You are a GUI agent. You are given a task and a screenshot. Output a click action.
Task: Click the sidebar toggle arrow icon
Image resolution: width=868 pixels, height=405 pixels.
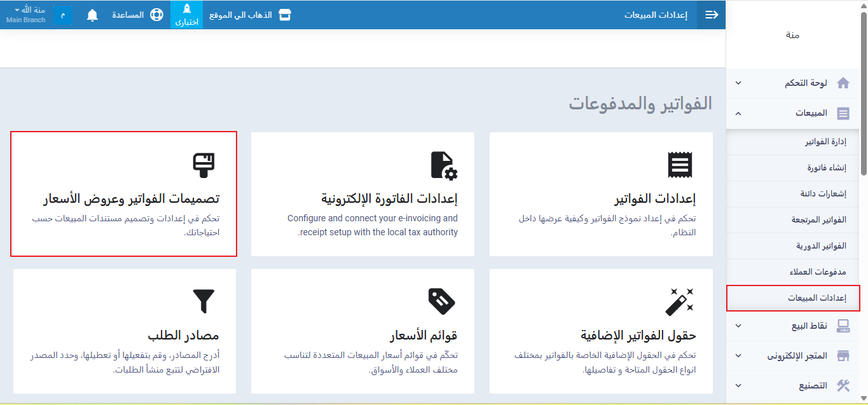[x=712, y=15]
